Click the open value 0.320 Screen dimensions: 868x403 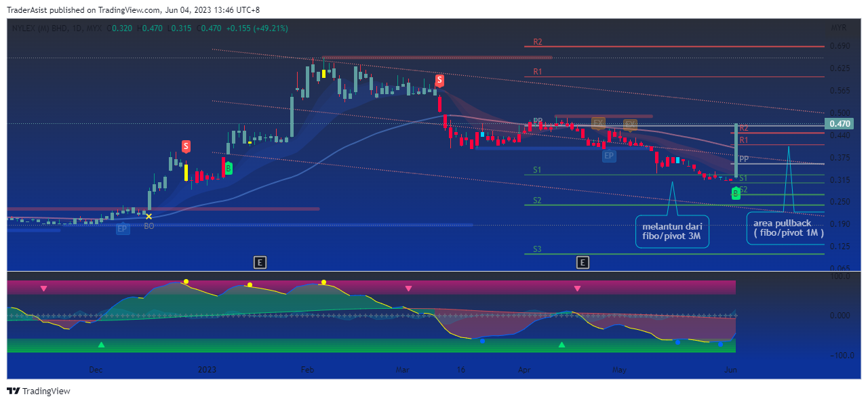122,28
